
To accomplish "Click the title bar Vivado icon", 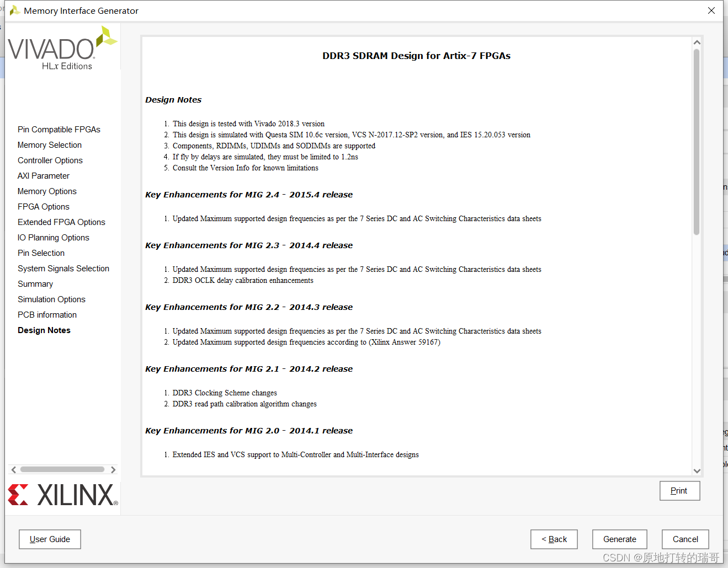I will click(x=15, y=10).
